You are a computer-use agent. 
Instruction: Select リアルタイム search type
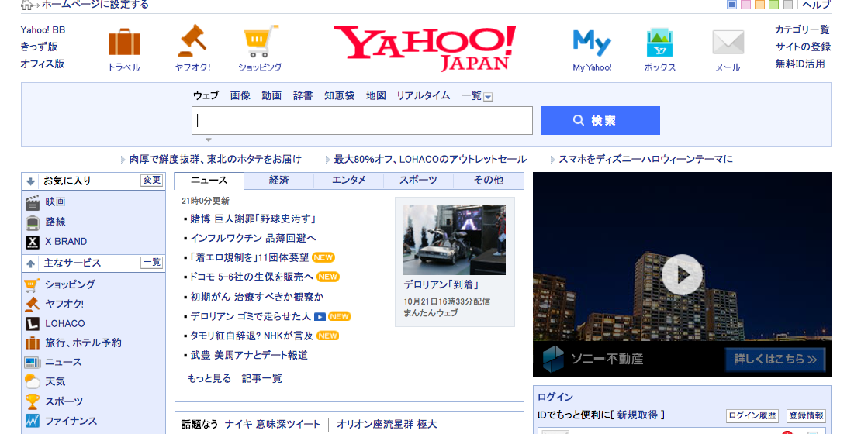point(424,95)
